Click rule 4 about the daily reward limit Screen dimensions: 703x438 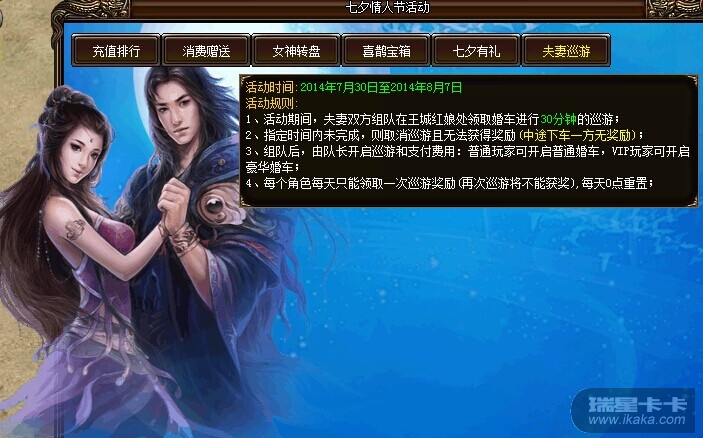[x=449, y=183]
